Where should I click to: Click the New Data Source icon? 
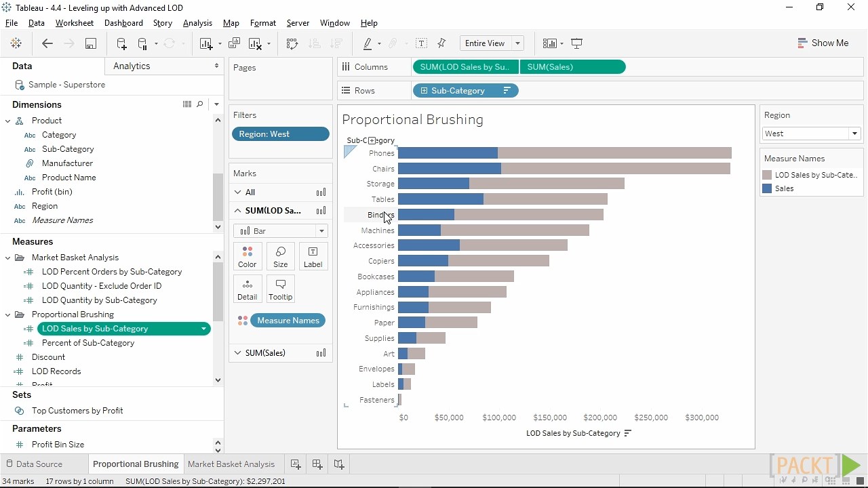(x=121, y=43)
